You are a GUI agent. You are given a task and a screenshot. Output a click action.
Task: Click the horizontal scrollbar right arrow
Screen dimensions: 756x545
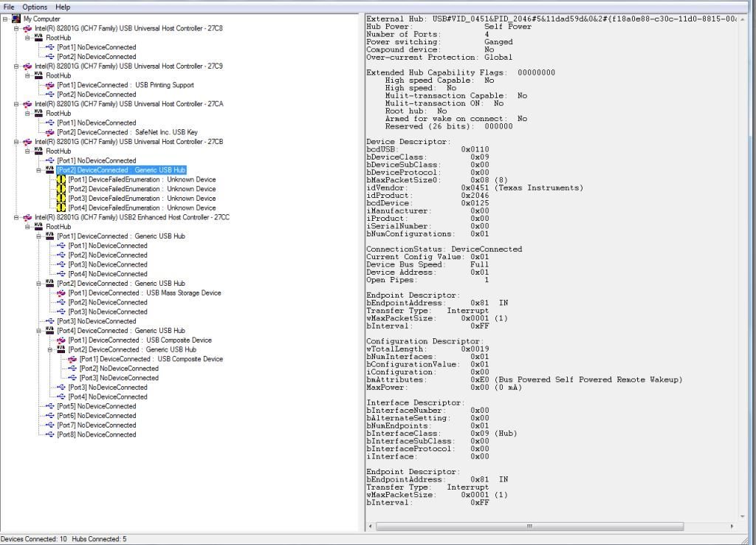(x=732, y=527)
